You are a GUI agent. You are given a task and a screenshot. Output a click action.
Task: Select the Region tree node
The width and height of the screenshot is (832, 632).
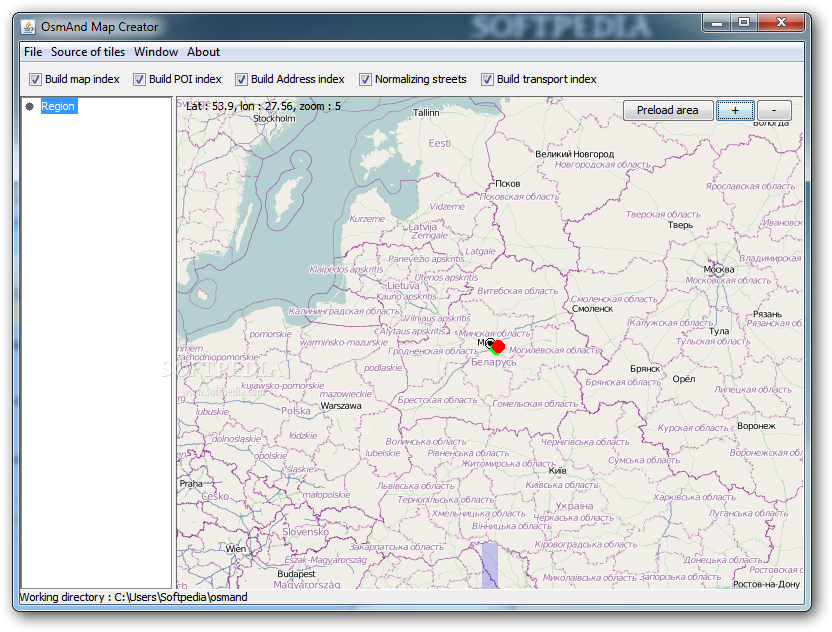click(58, 106)
